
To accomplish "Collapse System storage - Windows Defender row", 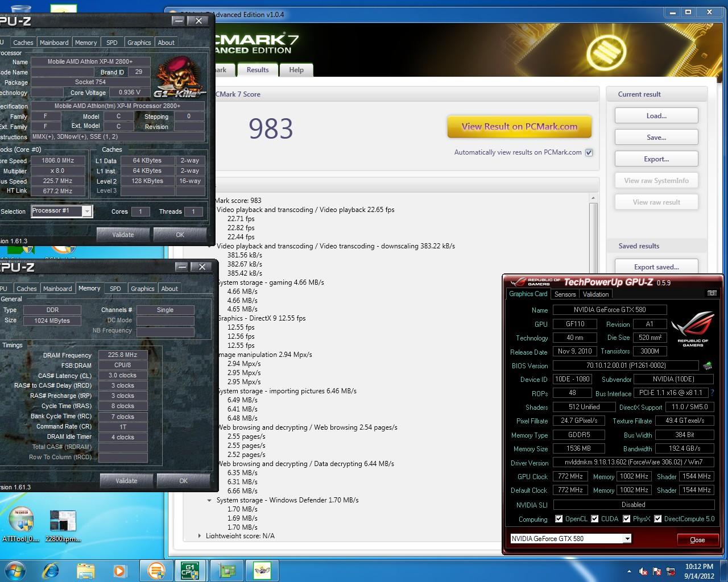I will click(x=210, y=500).
